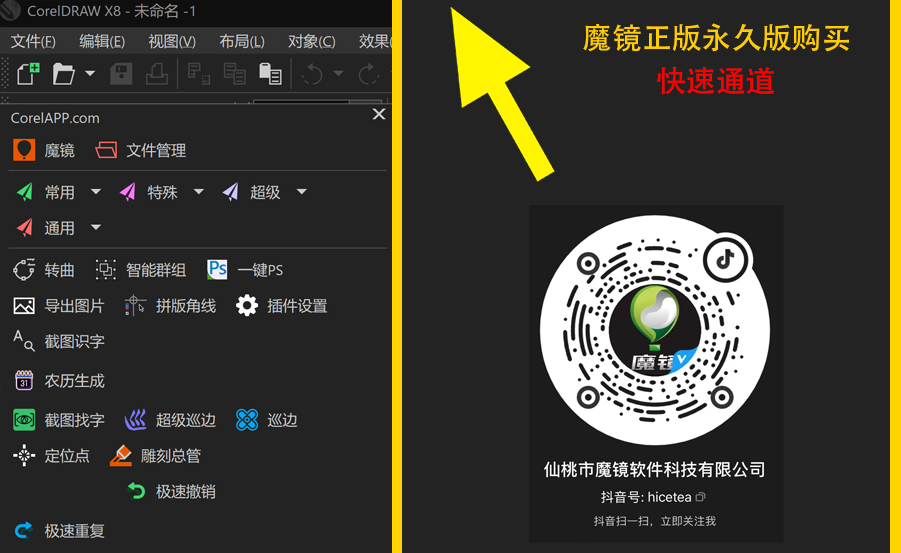This screenshot has height=553, width=901.
Task: Click the Copy icon in toolbar
Action: click(x=234, y=74)
